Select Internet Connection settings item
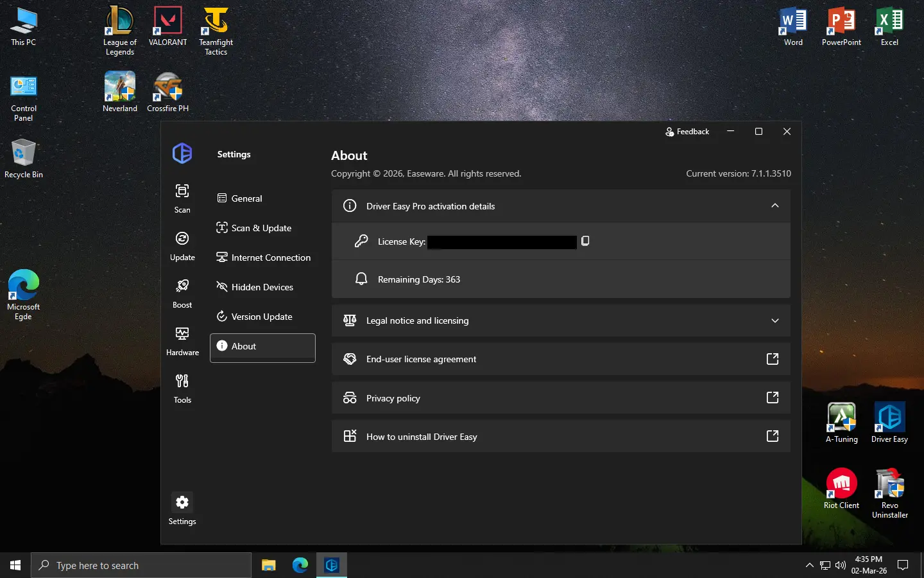This screenshot has width=924, height=578. tap(262, 258)
